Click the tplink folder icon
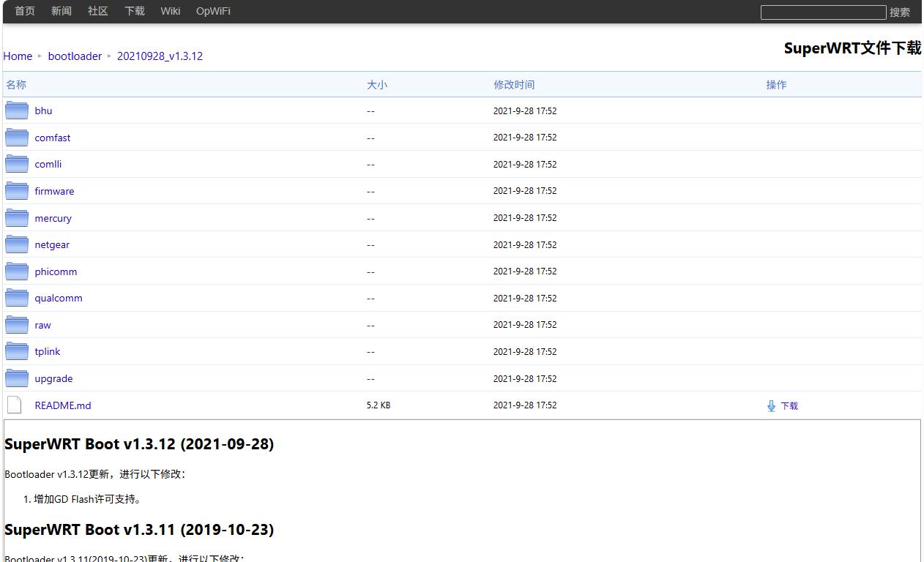Screen dimensions: 924x562 tap(17, 351)
